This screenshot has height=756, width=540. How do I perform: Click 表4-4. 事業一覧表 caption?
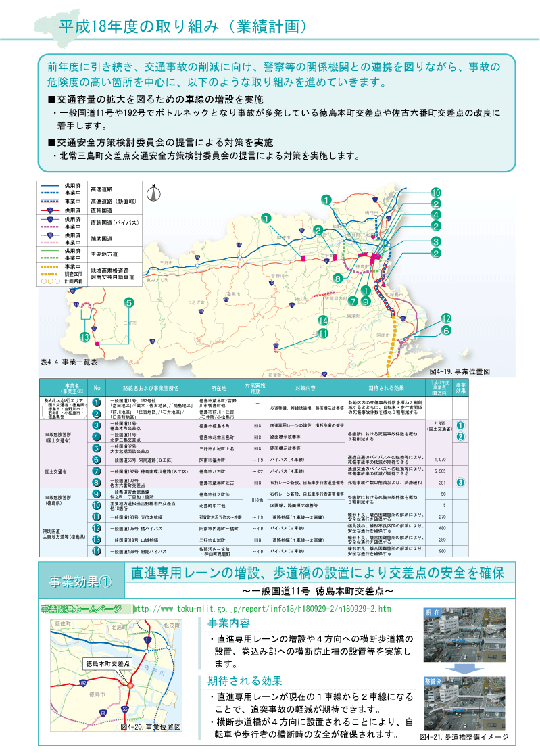point(70,362)
